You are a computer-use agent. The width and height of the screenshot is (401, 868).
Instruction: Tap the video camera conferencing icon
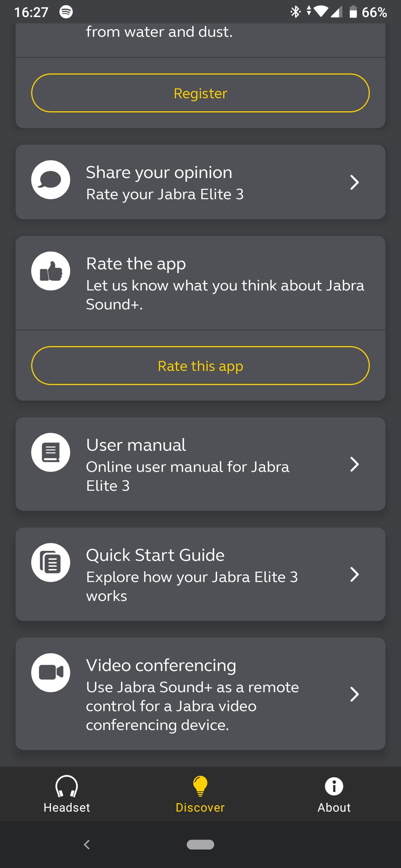50,673
